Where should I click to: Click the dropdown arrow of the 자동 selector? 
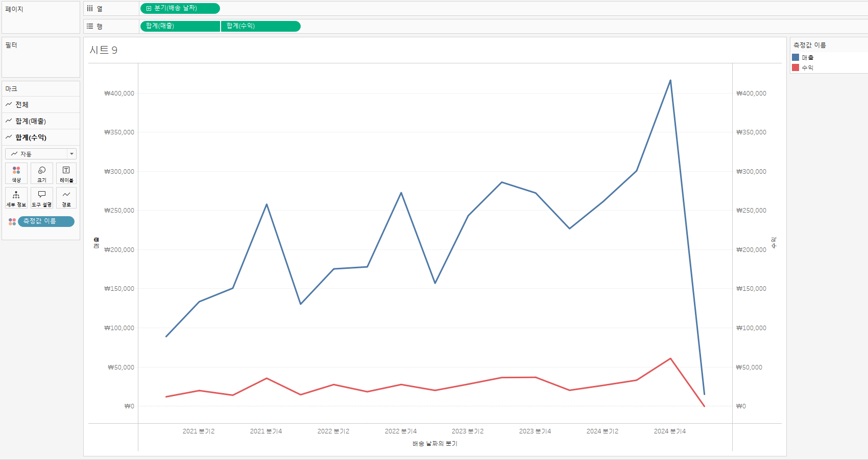click(71, 154)
